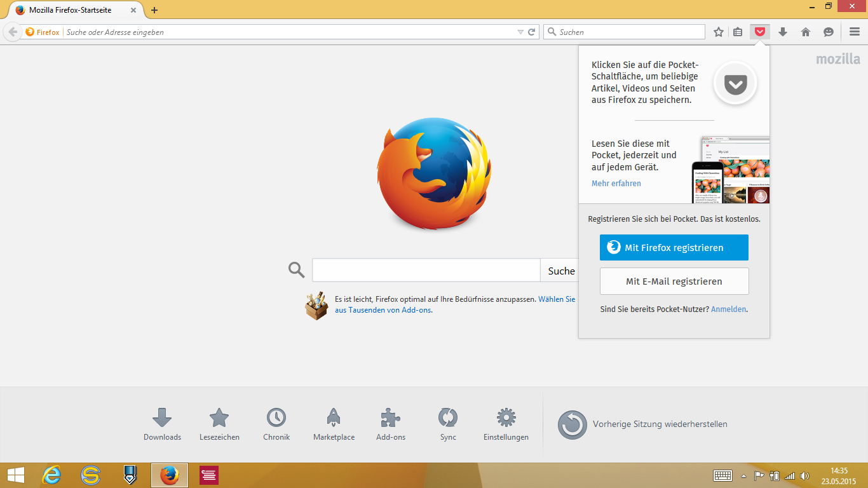Expand the address bar history dropdown
Screen dimensions: 868x488
coord(520,32)
